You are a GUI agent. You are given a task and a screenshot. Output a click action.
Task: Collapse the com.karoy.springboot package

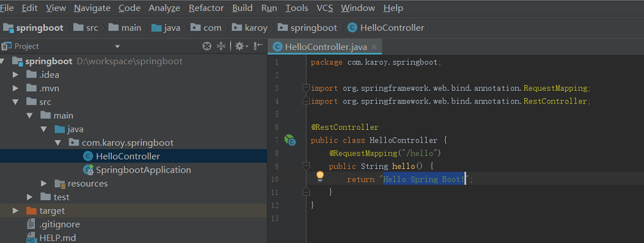click(58, 143)
